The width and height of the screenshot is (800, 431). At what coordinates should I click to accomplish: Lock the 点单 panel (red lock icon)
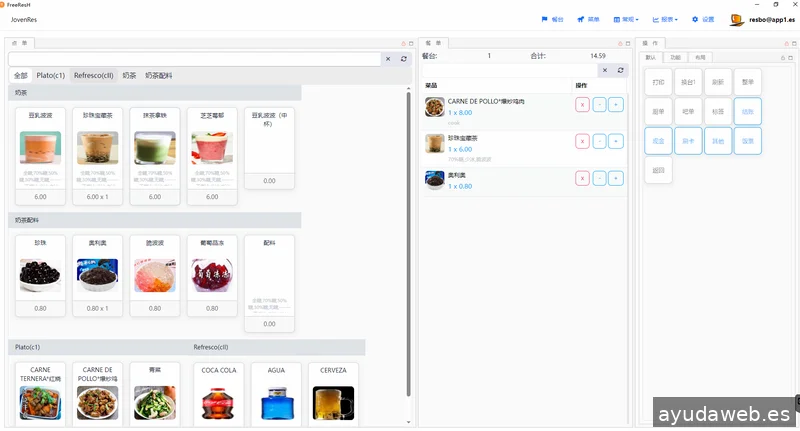point(403,43)
